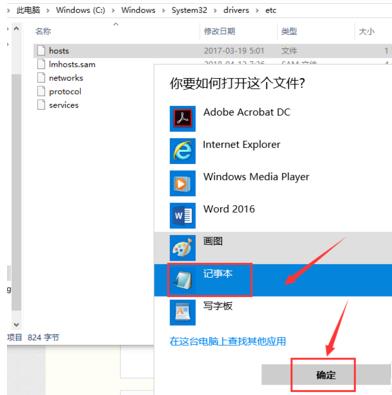Click hosts type 文件 cell
Screen dimensions: 392x395
coord(289,51)
